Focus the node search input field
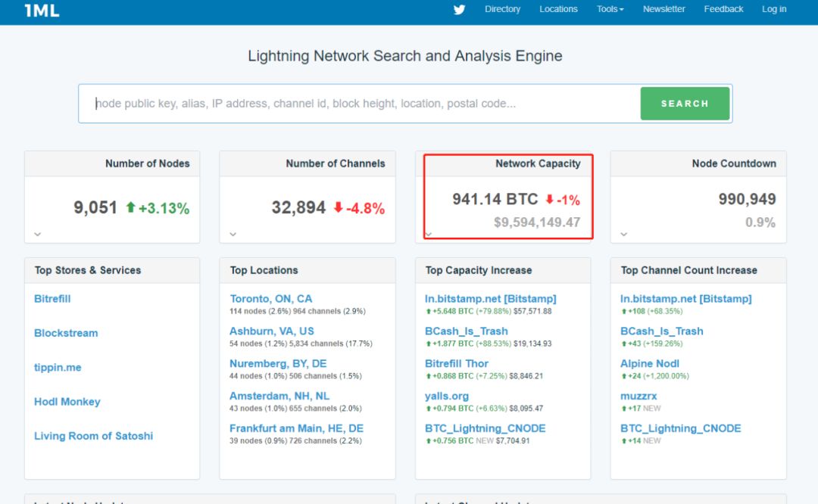 [360, 104]
